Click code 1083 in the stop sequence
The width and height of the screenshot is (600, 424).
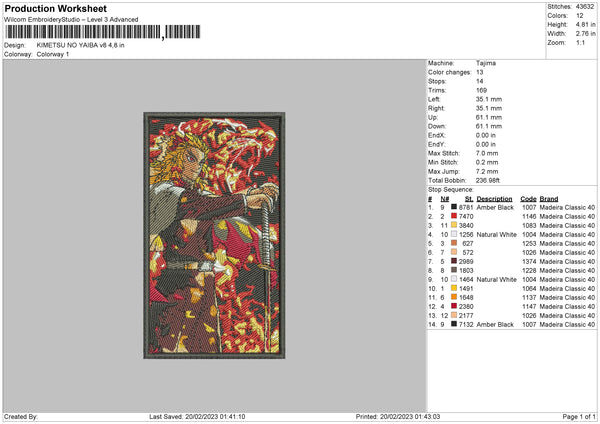(529, 225)
